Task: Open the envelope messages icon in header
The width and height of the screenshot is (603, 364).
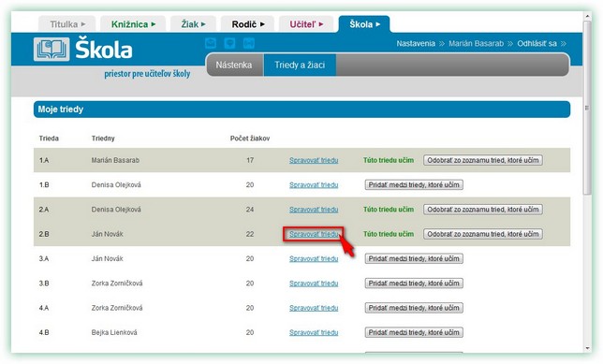Action: click(211, 43)
